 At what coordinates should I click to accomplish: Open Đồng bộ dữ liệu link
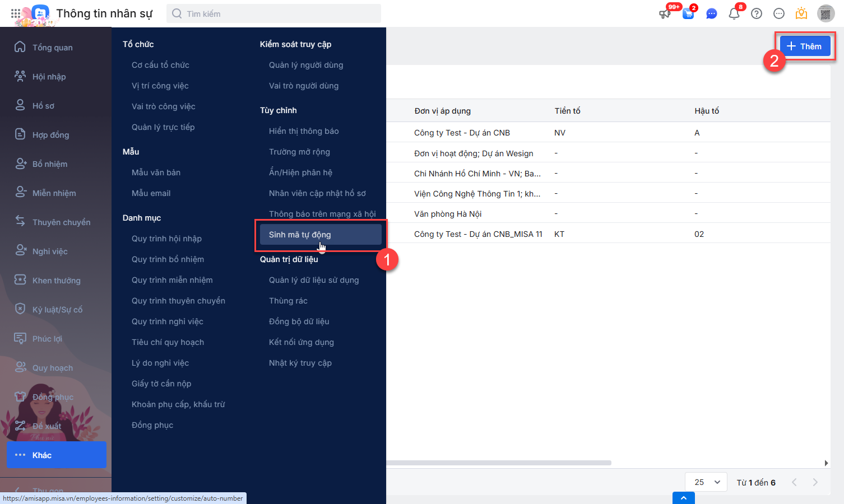[x=299, y=321]
